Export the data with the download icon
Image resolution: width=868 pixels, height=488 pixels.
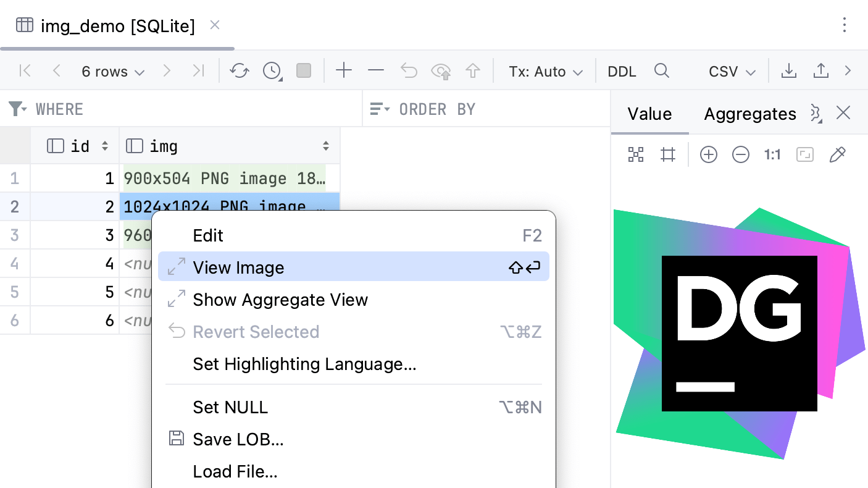pyautogui.click(x=788, y=71)
